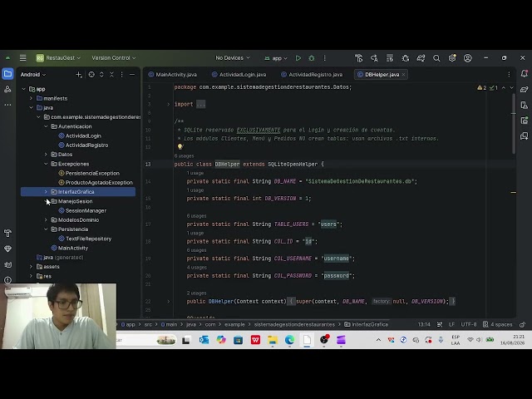The image size is (532, 399).
Task: Select MainActivity in the project tree
Action: click(x=70, y=248)
